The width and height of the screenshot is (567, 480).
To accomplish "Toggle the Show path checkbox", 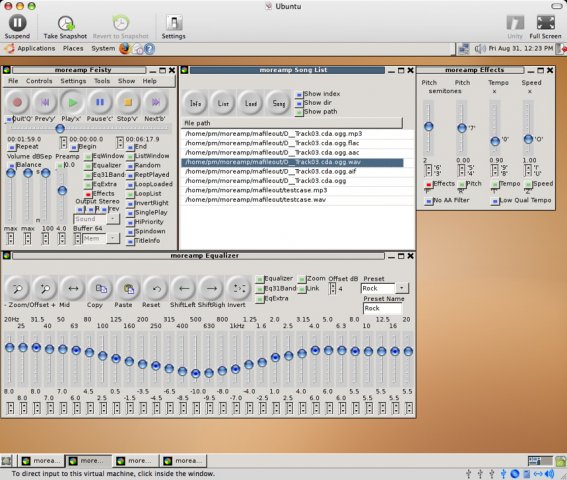I will tap(299, 112).
